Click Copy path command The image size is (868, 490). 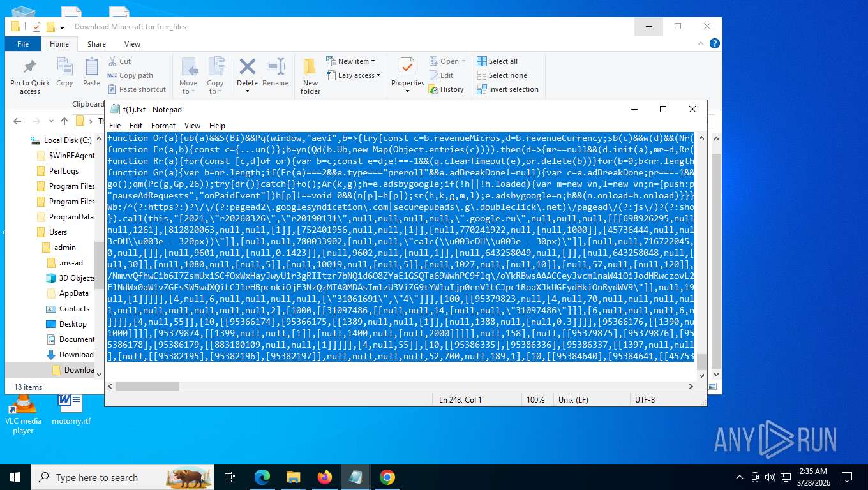(x=130, y=75)
